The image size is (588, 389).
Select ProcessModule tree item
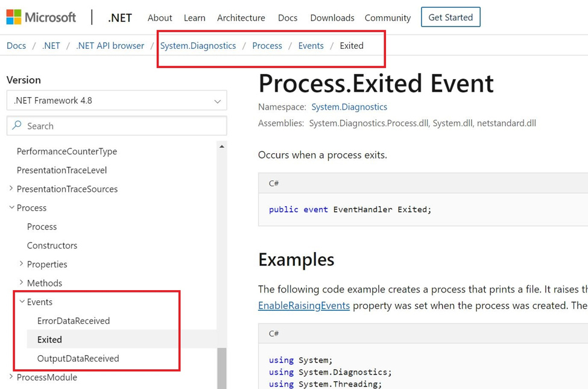pyautogui.click(x=47, y=378)
